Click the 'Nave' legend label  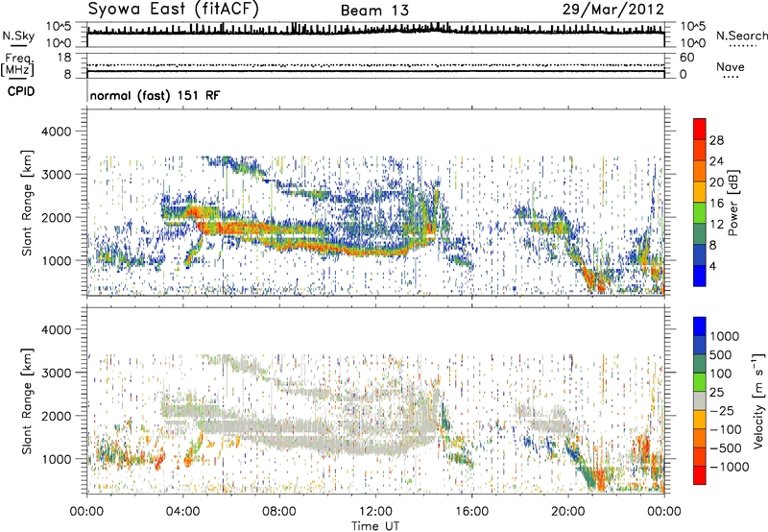731,66
